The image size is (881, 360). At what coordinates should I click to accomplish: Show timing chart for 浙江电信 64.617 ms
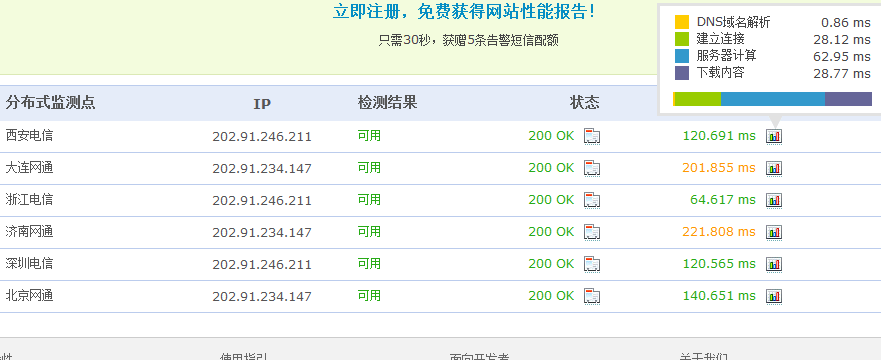[774, 200]
